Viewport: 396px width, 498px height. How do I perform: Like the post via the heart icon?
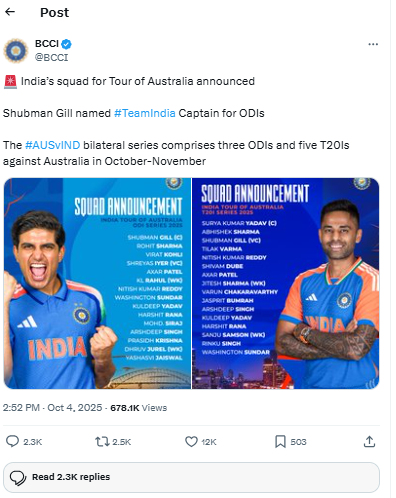tap(191, 442)
